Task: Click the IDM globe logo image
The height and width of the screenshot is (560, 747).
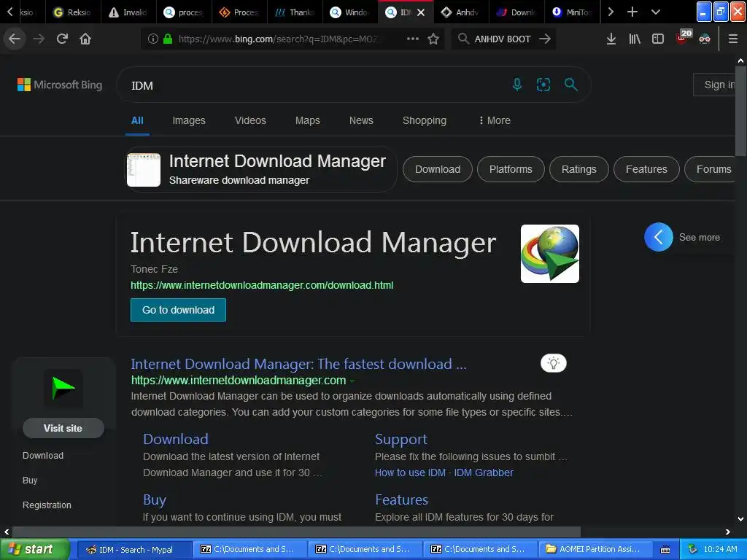Action: (550, 254)
